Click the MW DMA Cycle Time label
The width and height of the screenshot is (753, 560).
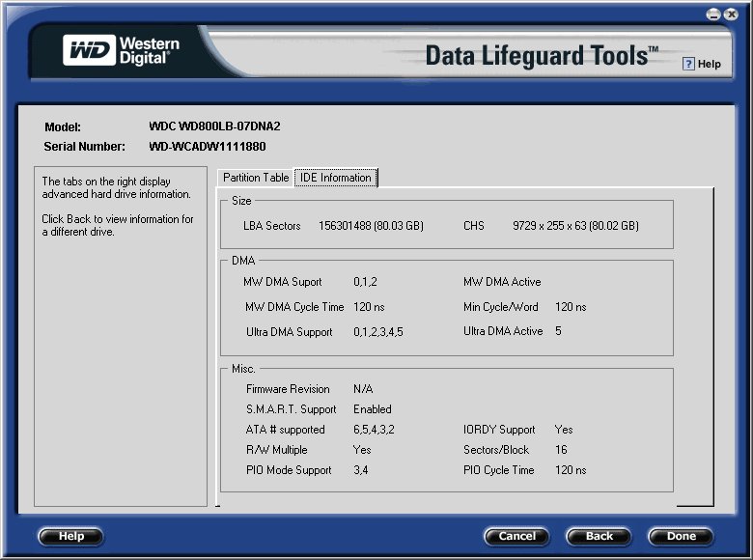tap(294, 307)
